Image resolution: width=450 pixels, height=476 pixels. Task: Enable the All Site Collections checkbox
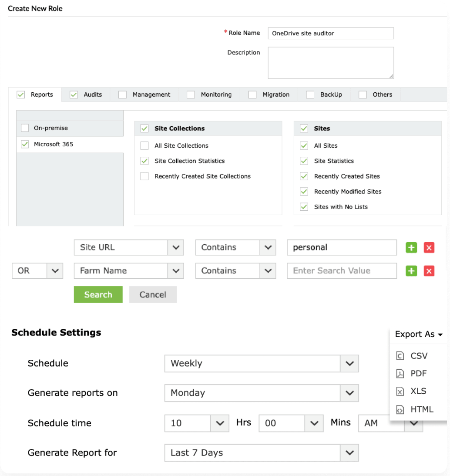144,145
